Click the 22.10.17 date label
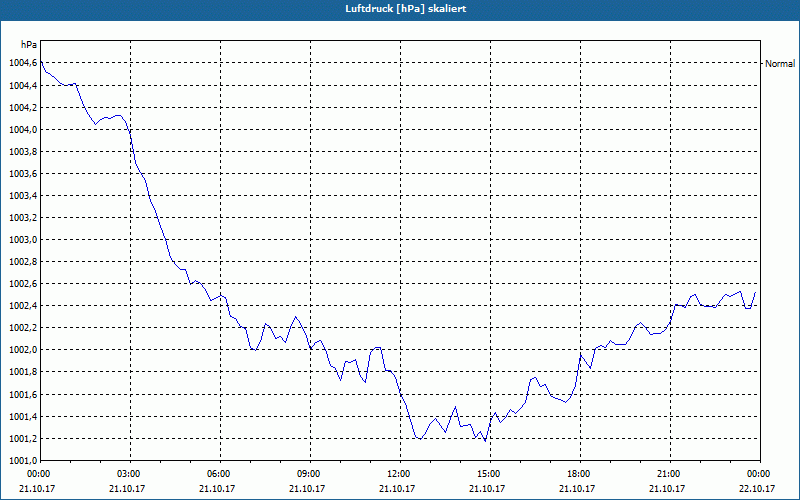 757,489
